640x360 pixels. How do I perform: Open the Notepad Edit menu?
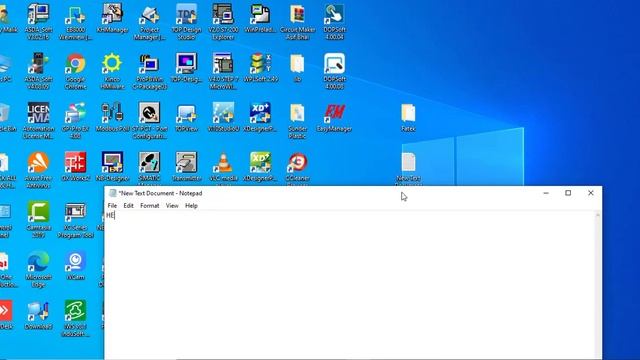pyautogui.click(x=129, y=206)
